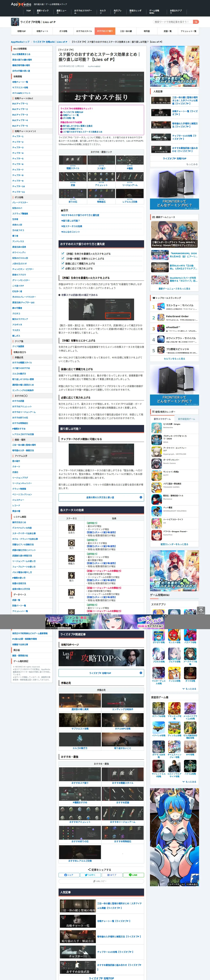This screenshot has width=210, height=980.
Task: Switch to the 武器一覧 tab
Action: pyautogui.click(x=167, y=31)
